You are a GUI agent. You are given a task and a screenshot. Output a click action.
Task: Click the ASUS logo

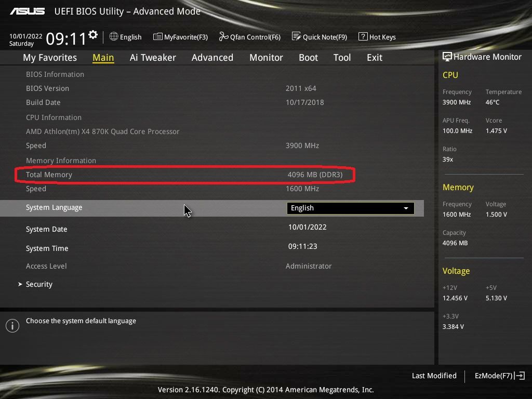(27, 11)
